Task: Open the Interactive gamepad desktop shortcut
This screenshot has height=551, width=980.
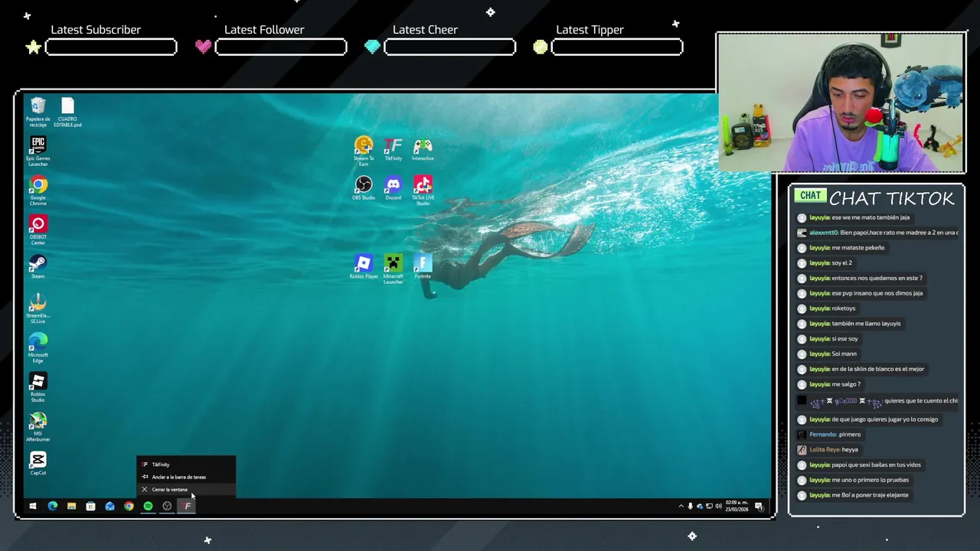Action: coord(423,148)
